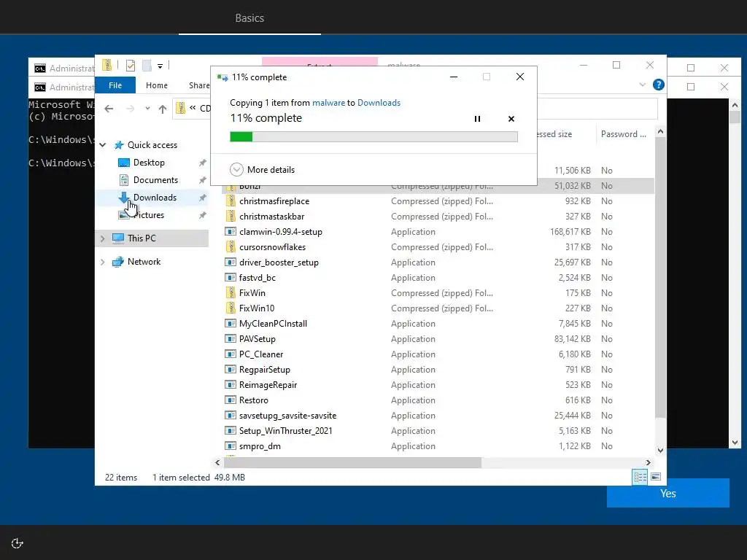Select the smpro_dm file name

point(260,446)
